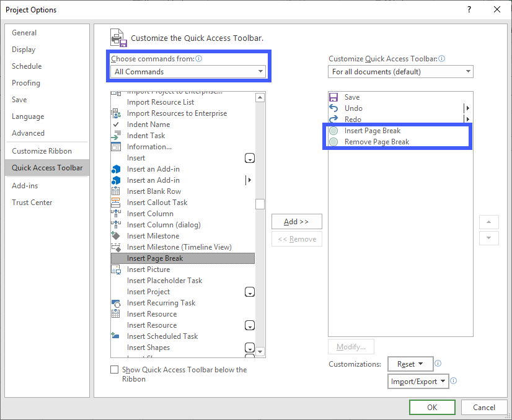Click the Indent Task green arrow icon
512x420 pixels.
click(x=116, y=136)
